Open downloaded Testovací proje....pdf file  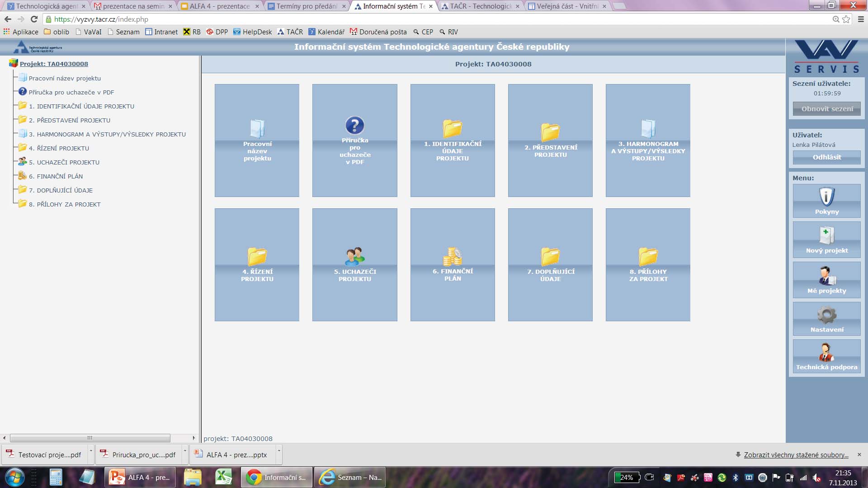(44, 455)
